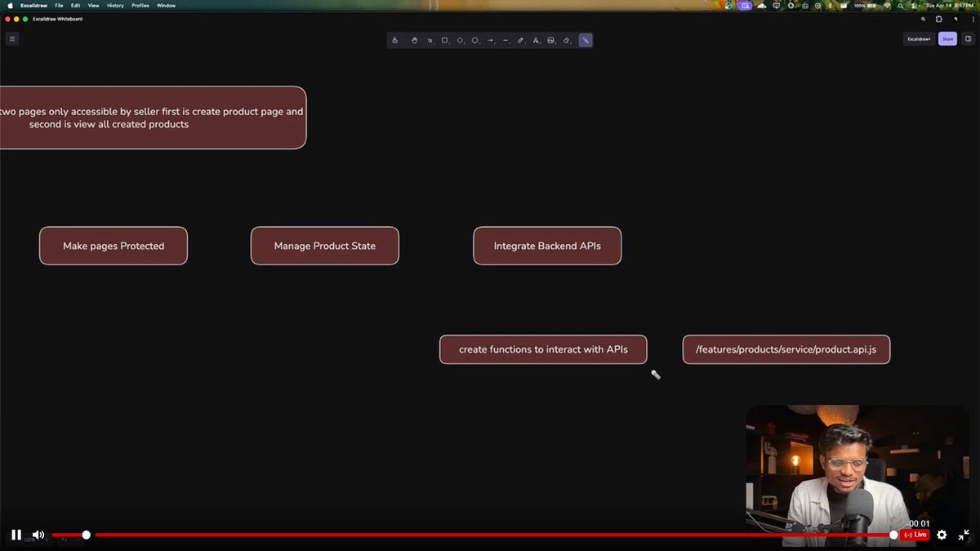Select the Ellipse shape tool
980x551 pixels.
click(x=475, y=40)
